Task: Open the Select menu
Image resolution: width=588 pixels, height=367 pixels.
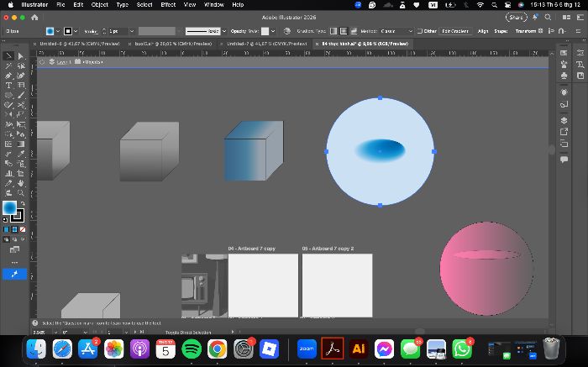Action: coord(144,5)
